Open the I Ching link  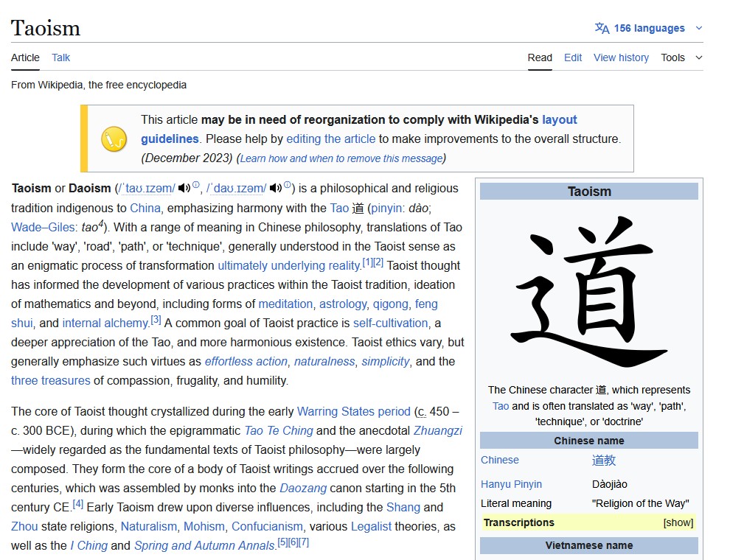point(89,545)
